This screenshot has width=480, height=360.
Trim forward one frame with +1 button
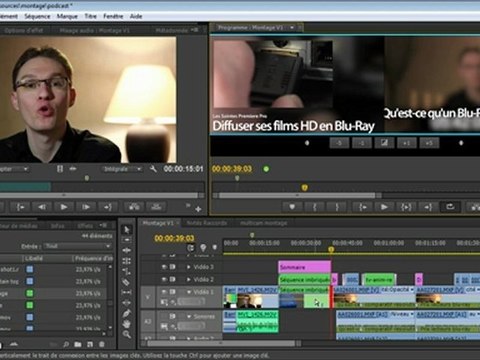pos(406,143)
